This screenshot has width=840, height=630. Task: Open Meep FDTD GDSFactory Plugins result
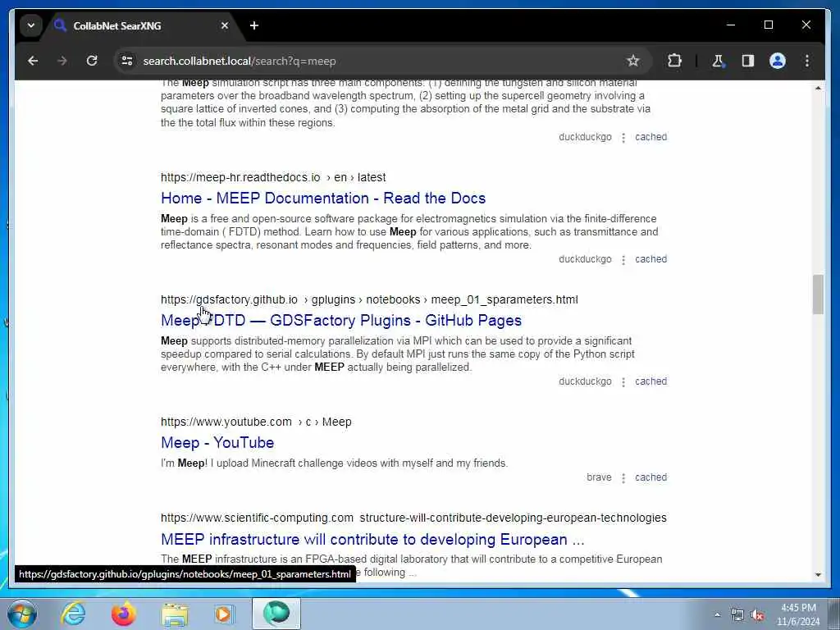341,321
